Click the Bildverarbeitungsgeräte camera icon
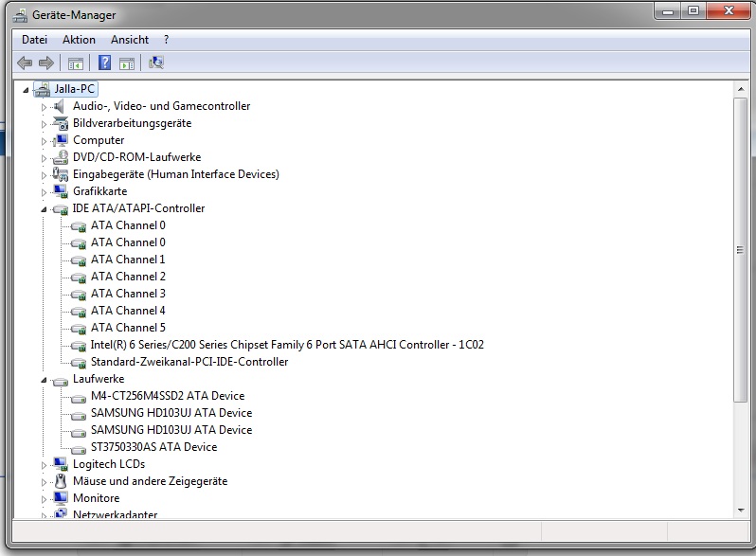Image resolution: width=756 pixels, height=556 pixels. pyautogui.click(x=61, y=123)
